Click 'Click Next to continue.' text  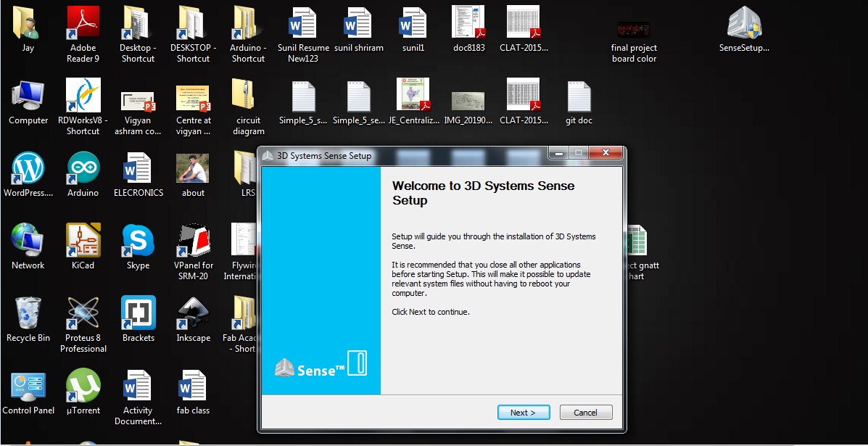click(431, 312)
